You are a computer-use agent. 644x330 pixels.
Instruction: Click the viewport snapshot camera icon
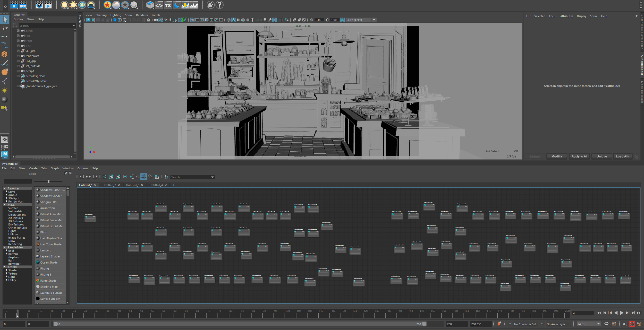(x=148, y=20)
